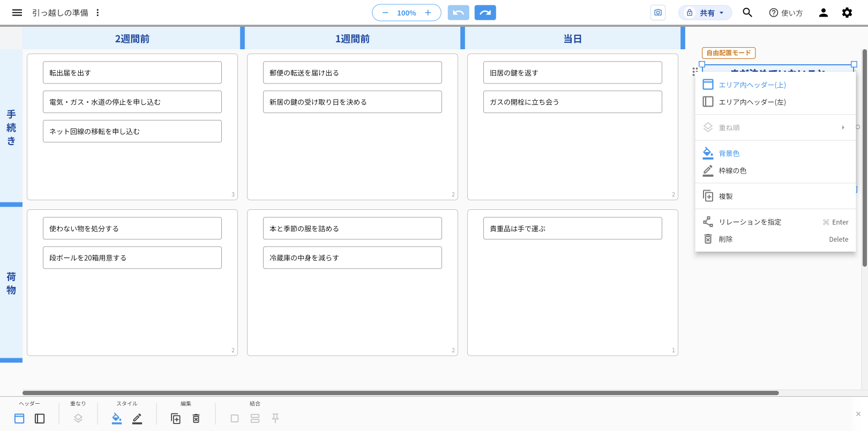Take a screenshot with the camera icon
Image resolution: width=868 pixels, height=431 pixels.
(x=658, y=13)
